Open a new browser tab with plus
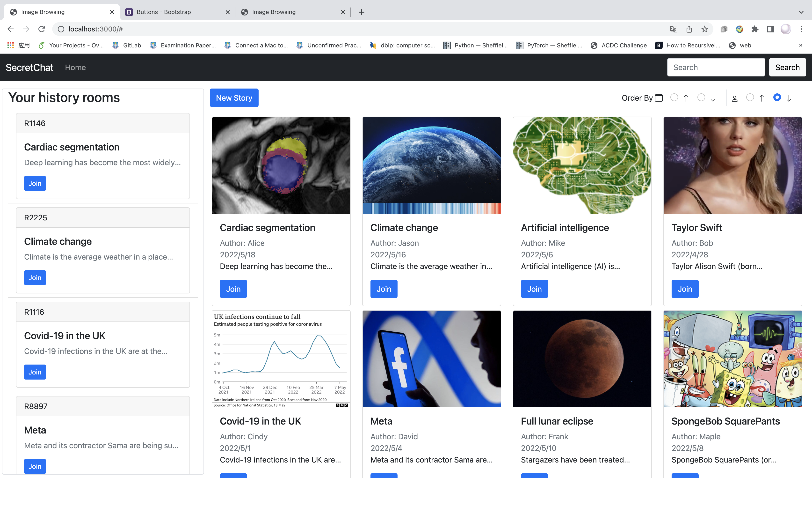 [x=361, y=12]
